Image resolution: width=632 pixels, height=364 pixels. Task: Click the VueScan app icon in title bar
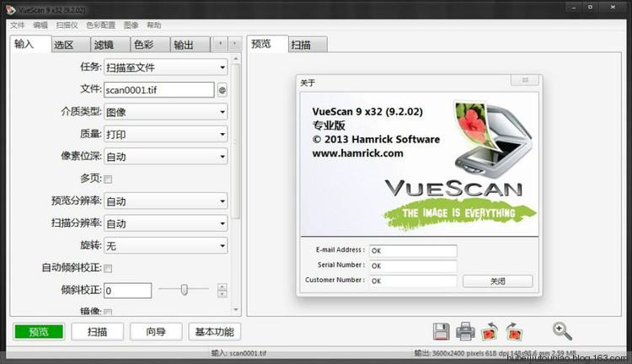10,9
